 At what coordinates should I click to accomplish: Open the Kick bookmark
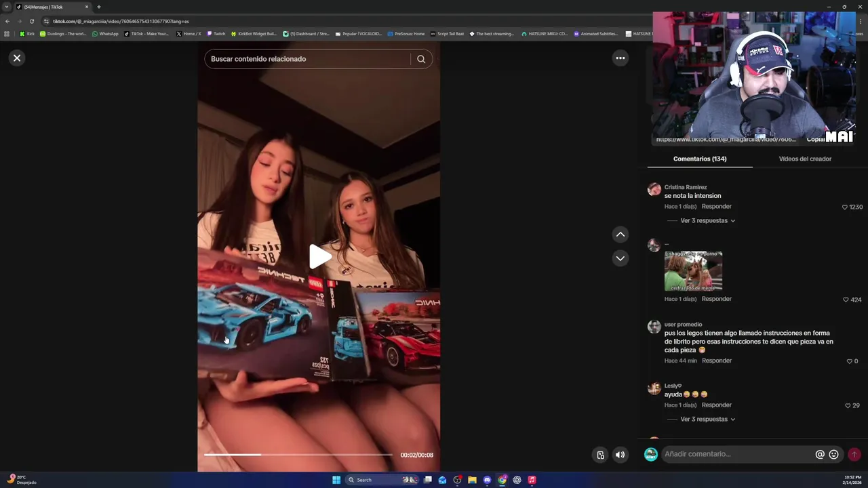pyautogui.click(x=27, y=34)
